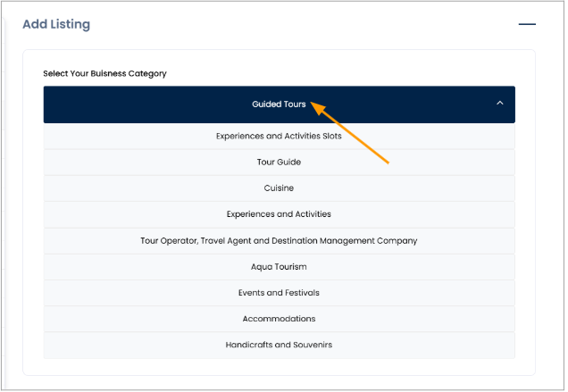This screenshot has width=568, height=392.
Task: Collapse the Add Listing panel using minus icon
Action: pyautogui.click(x=527, y=24)
